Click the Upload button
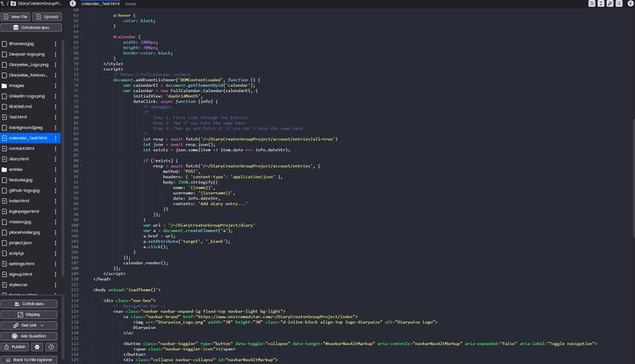Image resolution: width=635 pixels, height=364 pixels. (47, 17)
